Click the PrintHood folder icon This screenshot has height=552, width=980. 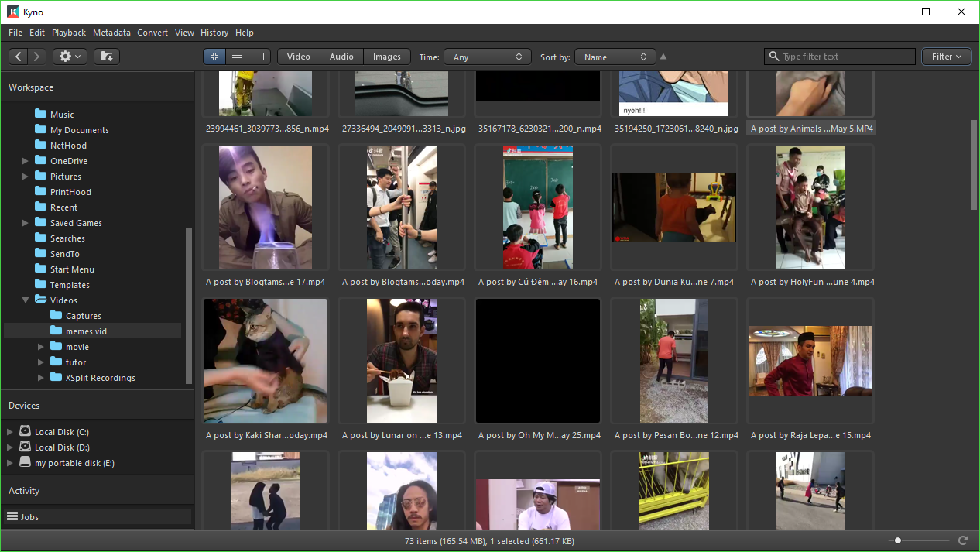click(41, 191)
